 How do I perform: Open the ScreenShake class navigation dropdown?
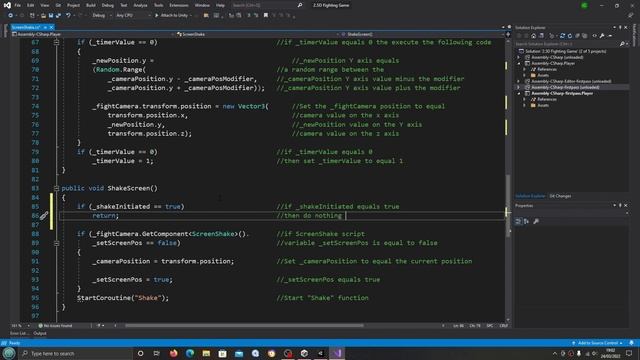257,34
